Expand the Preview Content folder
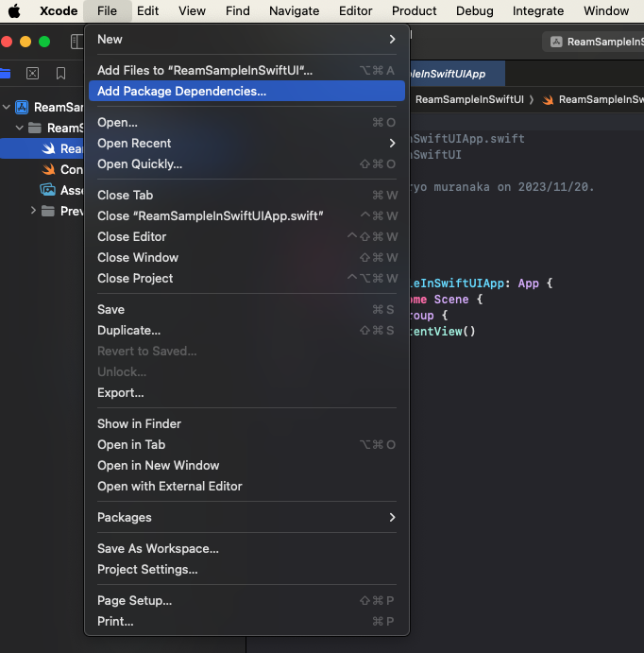Viewport: 644px width, 653px height. pyautogui.click(x=33, y=211)
